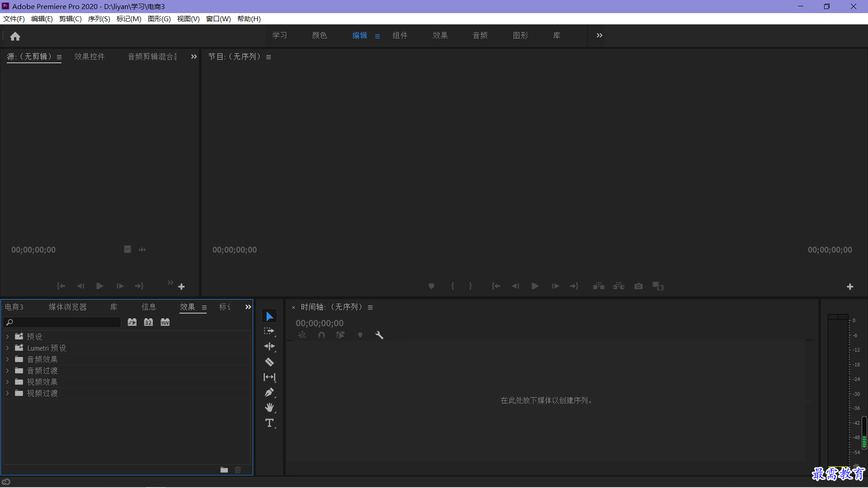Expand the 预设 effects folder

click(x=7, y=337)
